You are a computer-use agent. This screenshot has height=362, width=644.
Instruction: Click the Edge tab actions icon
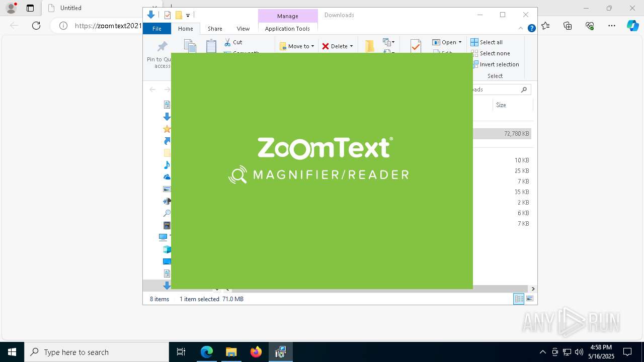pos(30,8)
